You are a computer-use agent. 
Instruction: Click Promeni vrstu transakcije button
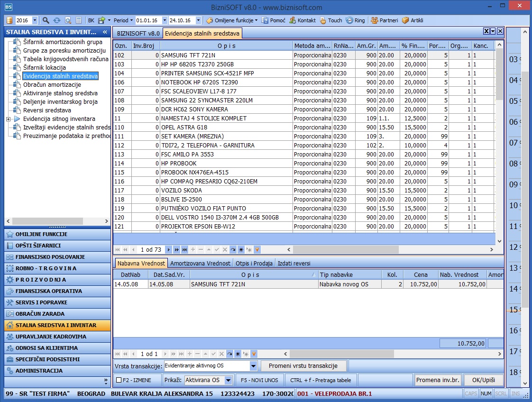coord(303,365)
